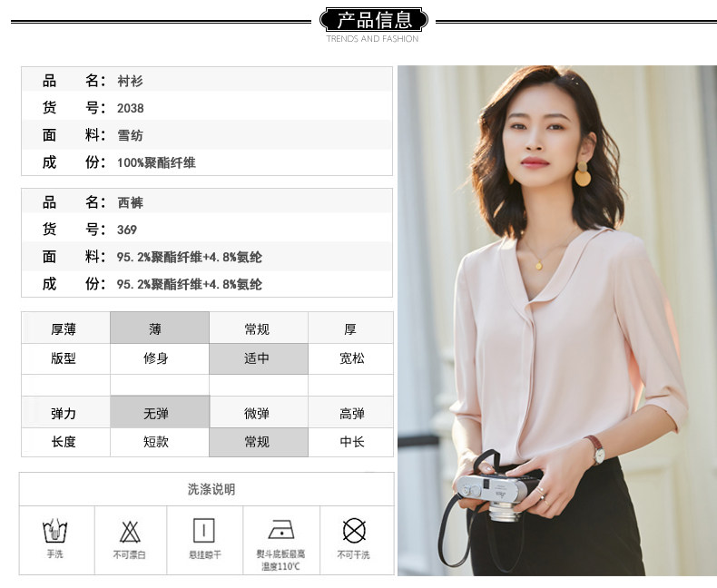The height and width of the screenshot is (588, 717).
Task: Select the 薄 thickness option
Action: click(159, 328)
